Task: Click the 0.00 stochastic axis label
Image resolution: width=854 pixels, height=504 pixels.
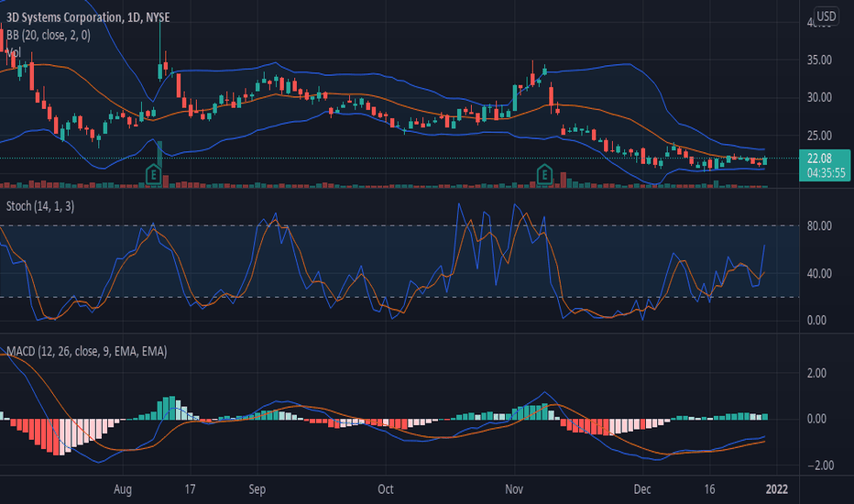Action: coord(816,321)
